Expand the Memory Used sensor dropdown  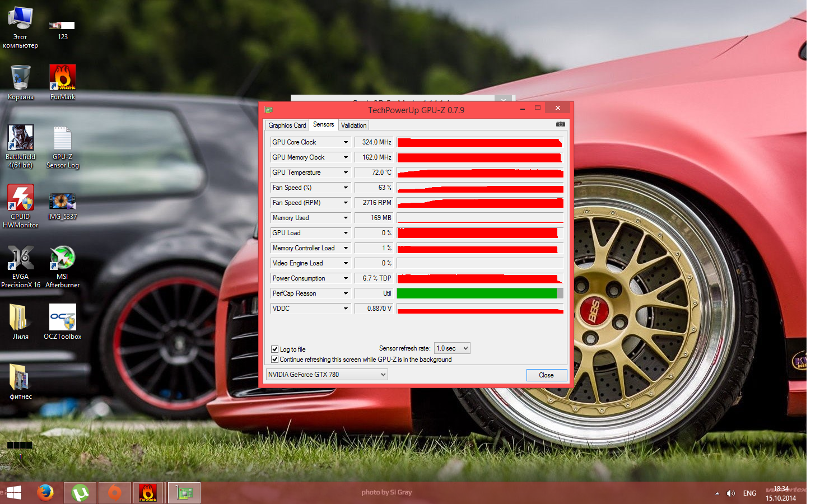point(346,218)
